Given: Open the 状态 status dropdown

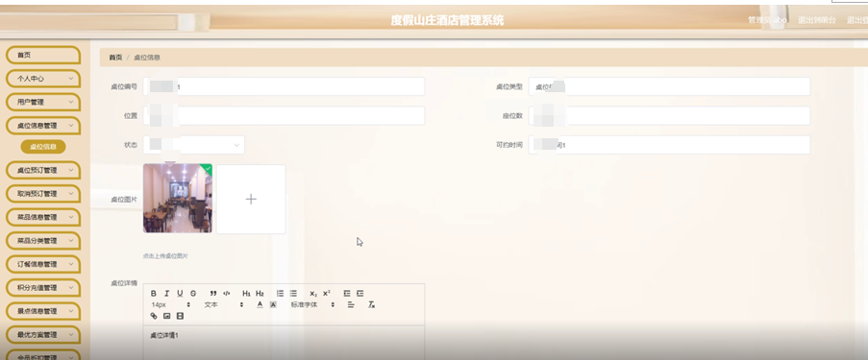Looking at the screenshot, I should [194, 145].
